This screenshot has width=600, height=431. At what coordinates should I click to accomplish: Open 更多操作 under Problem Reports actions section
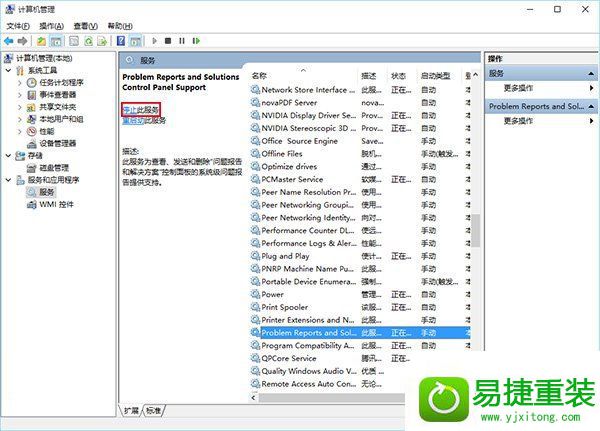(x=518, y=121)
